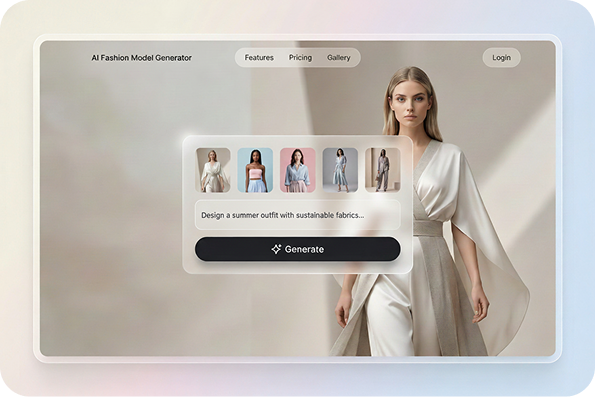Select the pink tube top model thumbnail

(255, 170)
